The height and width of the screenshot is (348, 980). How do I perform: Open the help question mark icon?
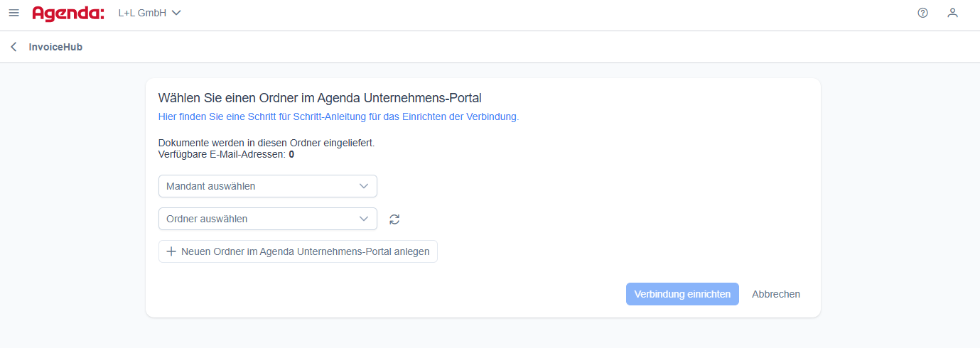pos(922,13)
